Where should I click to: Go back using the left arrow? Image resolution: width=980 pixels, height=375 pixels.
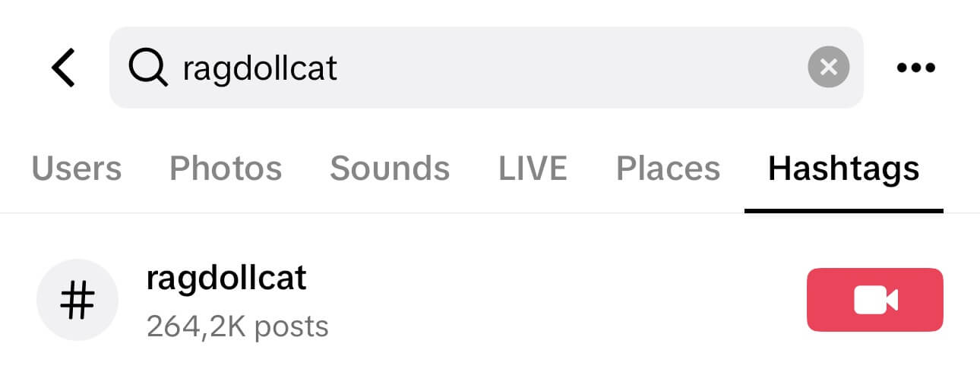63,68
